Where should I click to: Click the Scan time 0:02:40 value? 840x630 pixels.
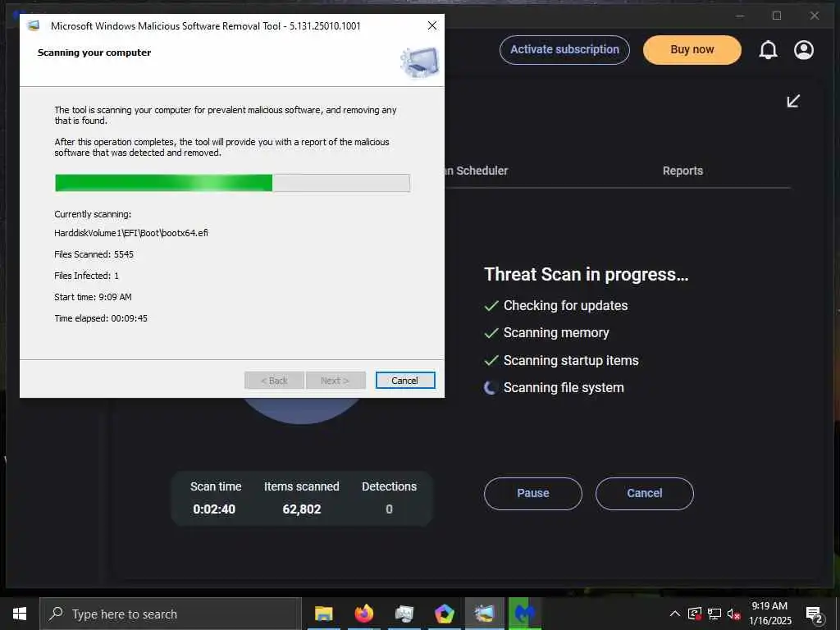point(214,509)
